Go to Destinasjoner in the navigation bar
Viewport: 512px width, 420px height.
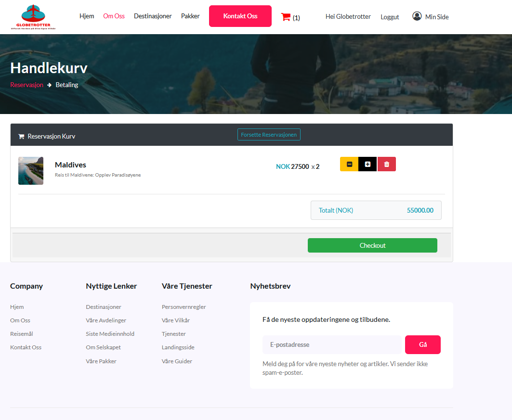click(x=153, y=16)
